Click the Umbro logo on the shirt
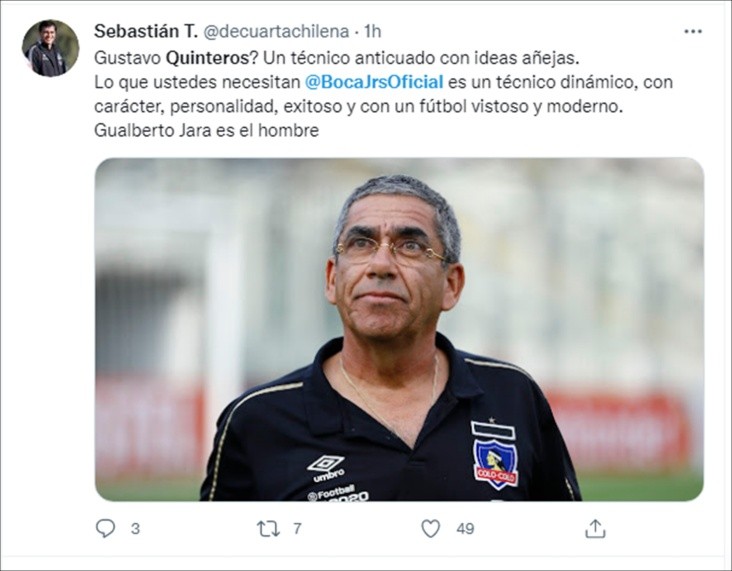732x571 pixels. click(326, 468)
